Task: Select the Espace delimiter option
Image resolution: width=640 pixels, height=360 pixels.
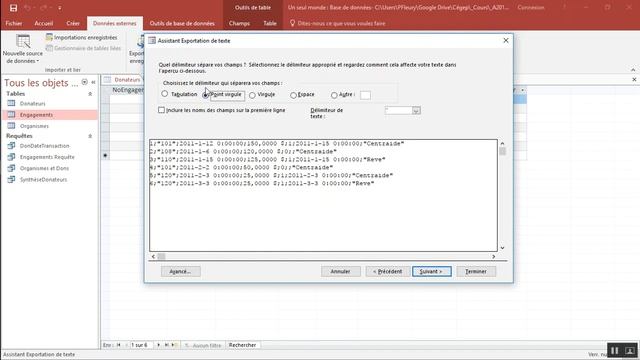Action: pos(293,95)
